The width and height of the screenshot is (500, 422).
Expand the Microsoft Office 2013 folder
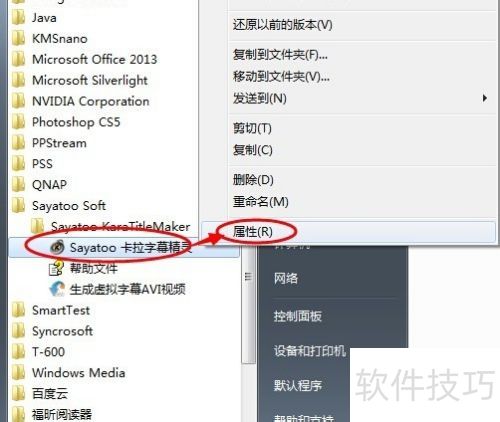(x=84, y=59)
